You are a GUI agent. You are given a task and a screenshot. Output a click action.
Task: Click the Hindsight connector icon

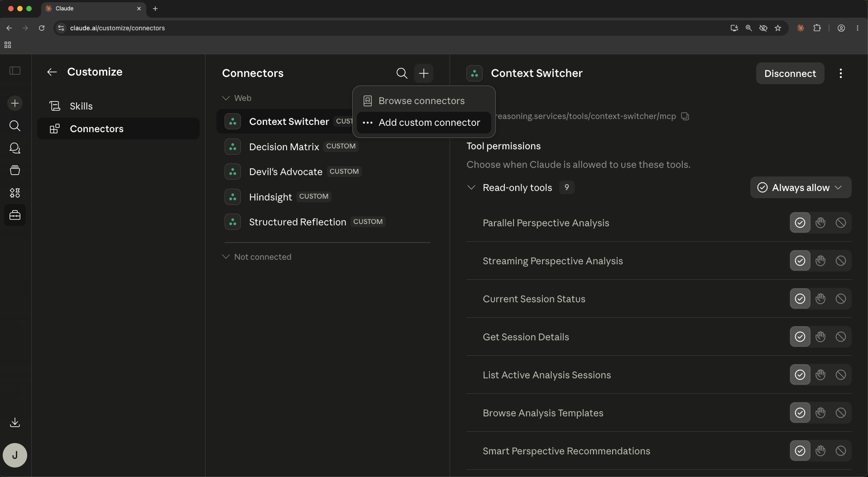click(233, 197)
